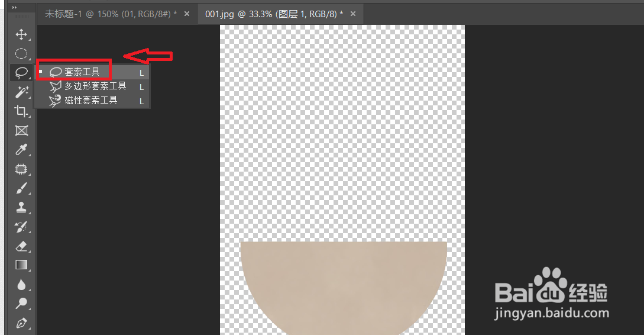Choose 套索工具 from flyout menu
Viewport: 644px width, 335px height.
click(92, 72)
